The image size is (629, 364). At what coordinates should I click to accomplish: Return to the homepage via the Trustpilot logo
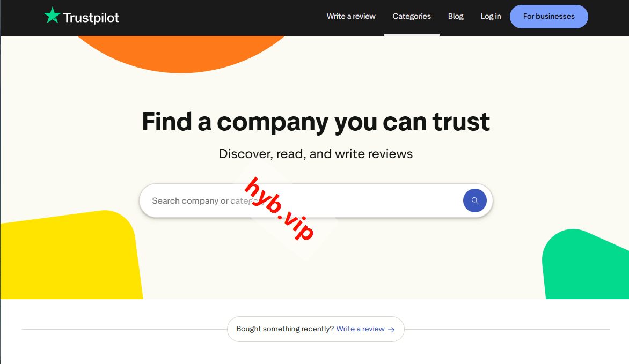pyautogui.click(x=81, y=16)
